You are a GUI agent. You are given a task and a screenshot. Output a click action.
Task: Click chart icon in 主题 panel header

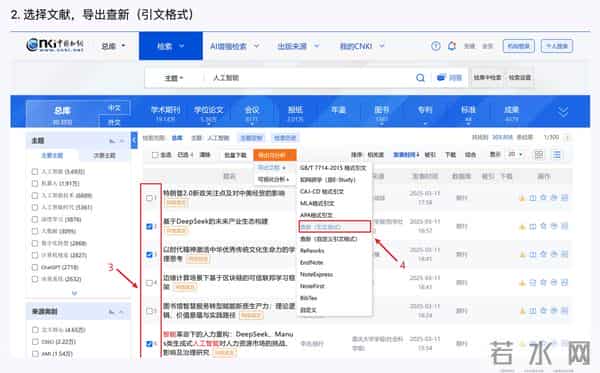pyautogui.click(x=112, y=141)
